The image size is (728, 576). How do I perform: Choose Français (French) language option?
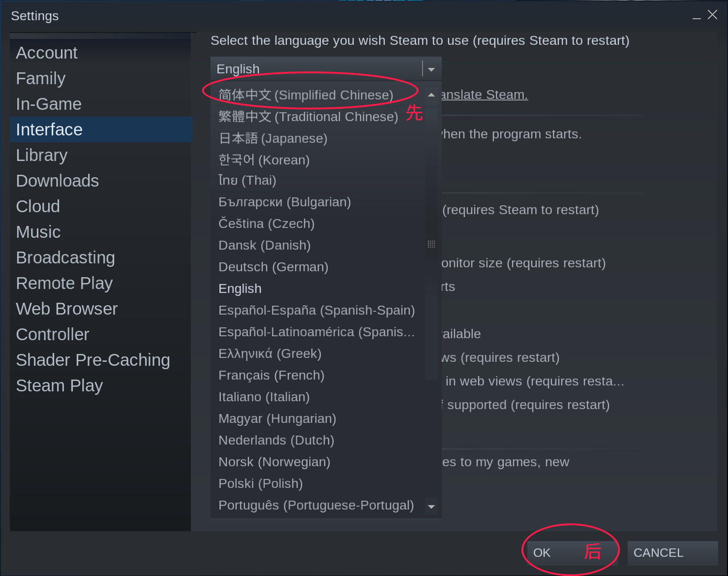[271, 375]
